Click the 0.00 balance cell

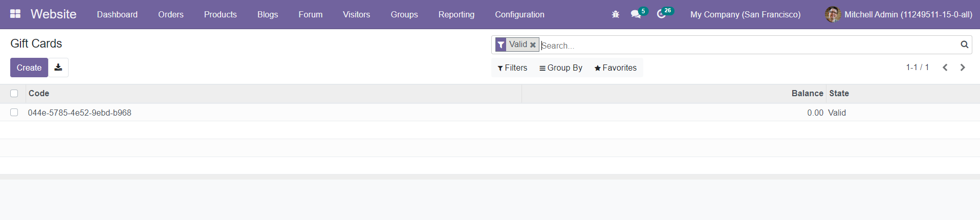pos(815,113)
